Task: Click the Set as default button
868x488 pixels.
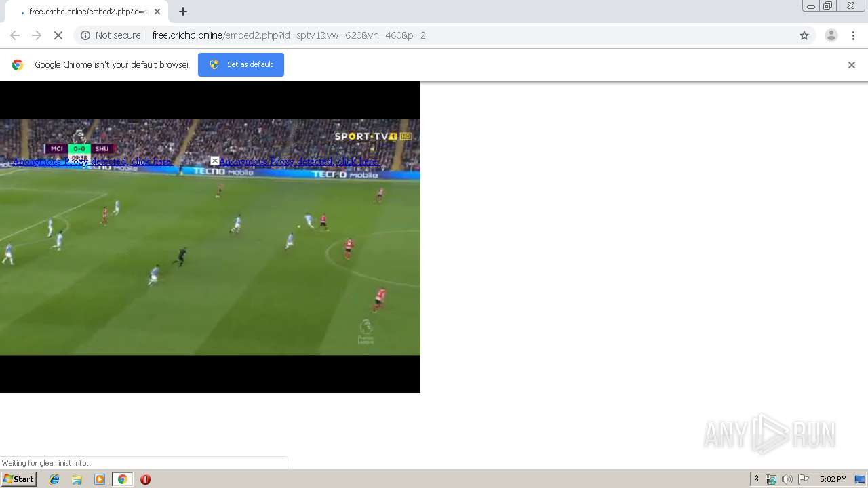Action: point(241,64)
